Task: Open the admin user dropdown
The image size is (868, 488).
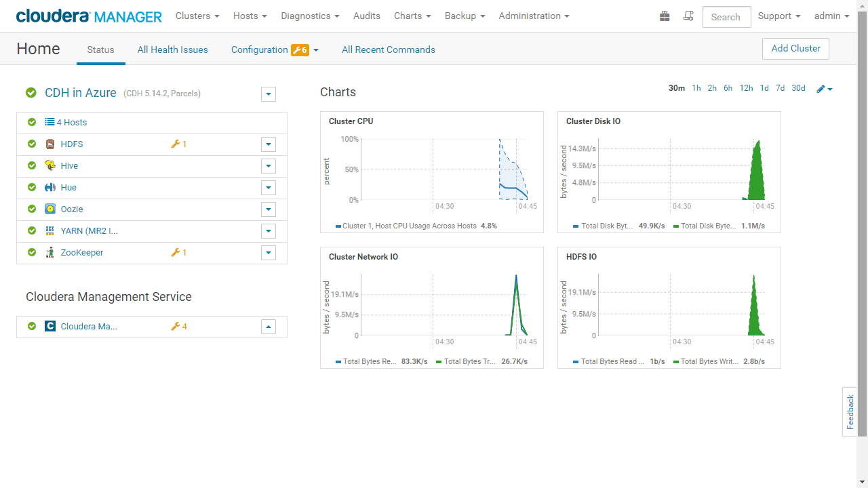Action: point(831,16)
